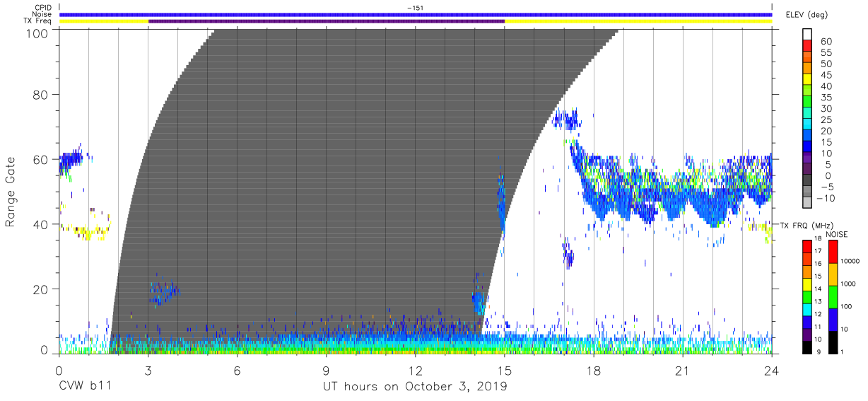The height and width of the screenshot is (401, 868).
Task: Pick the black NOISE swatch between 1 and 10
Action: click(833, 341)
